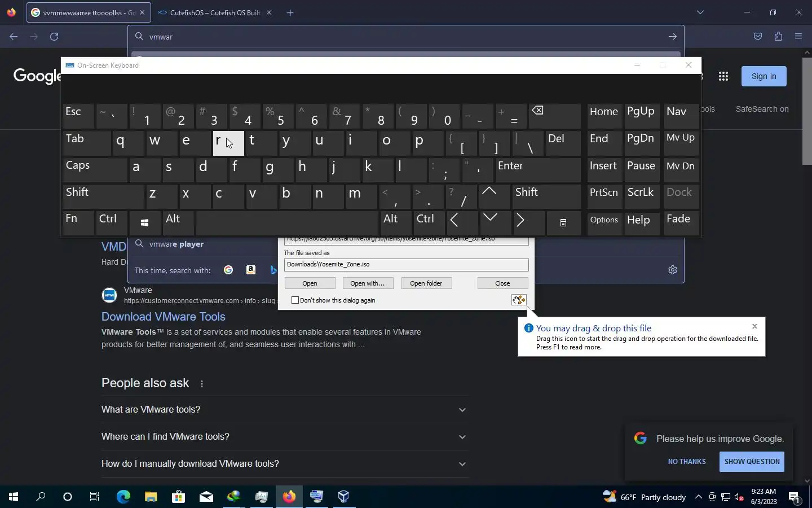This screenshot has height=508, width=812.
Task: Select the vvmmwwaarree ttooollss Google tab
Action: 89,12
